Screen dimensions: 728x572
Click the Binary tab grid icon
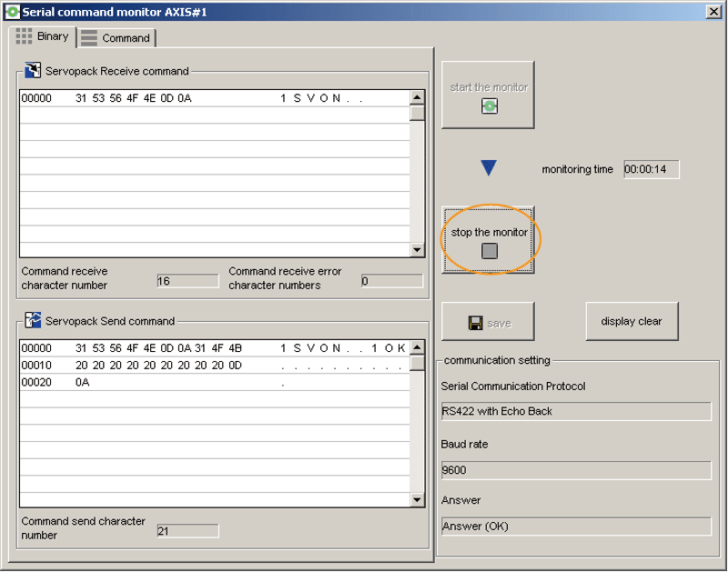tap(25, 36)
